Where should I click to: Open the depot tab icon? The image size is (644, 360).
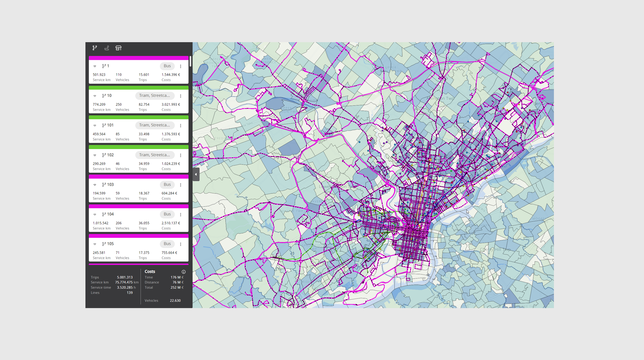tap(118, 48)
